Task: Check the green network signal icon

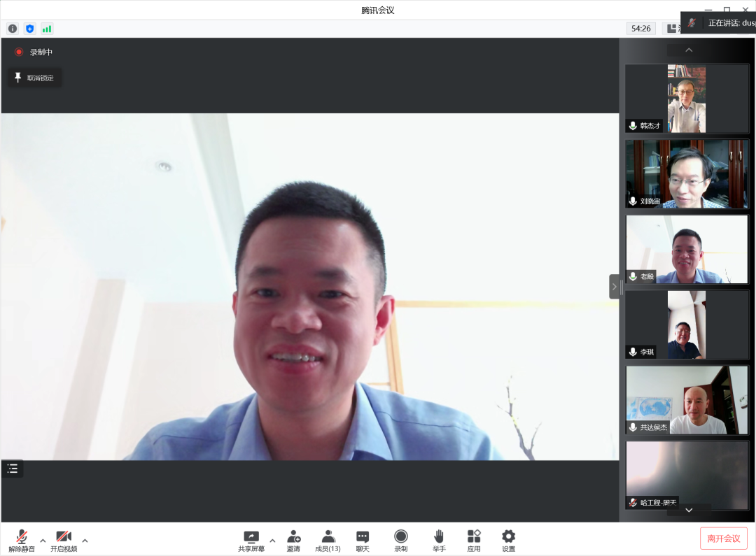Action: 47,29
